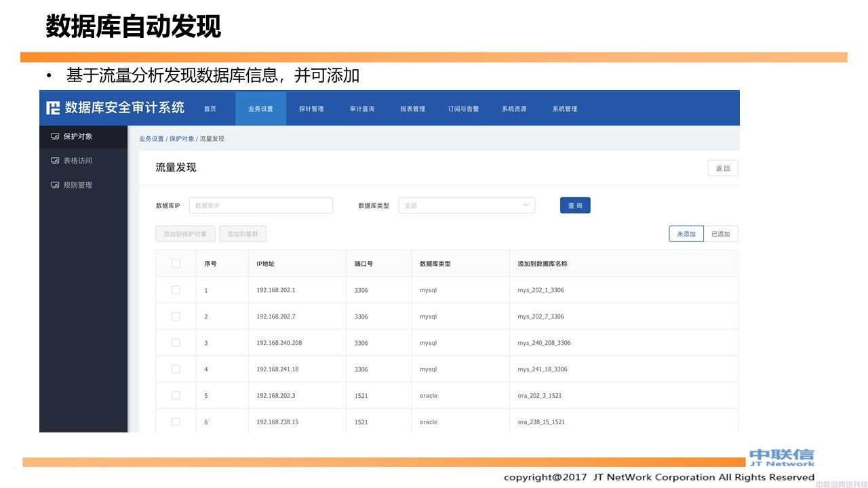Check the row for 192.168.241.18
Viewport: 868px width, 488px height.
click(x=176, y=369)
